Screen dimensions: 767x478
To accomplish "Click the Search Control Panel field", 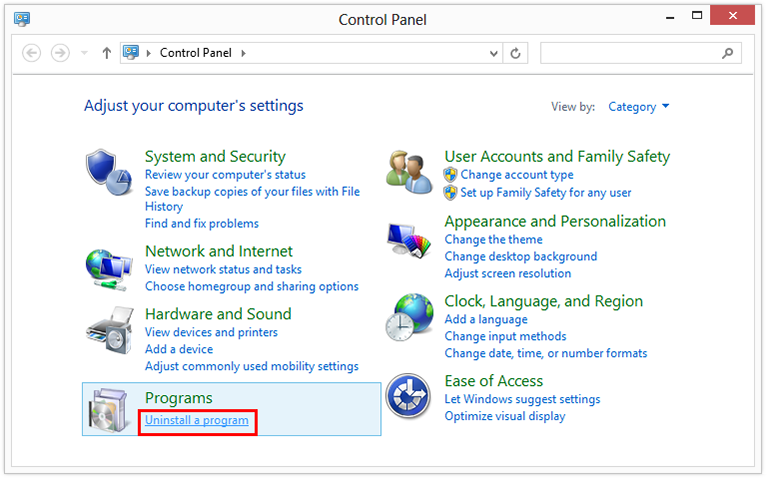I will pyautogui.click(x=628, y=53).
